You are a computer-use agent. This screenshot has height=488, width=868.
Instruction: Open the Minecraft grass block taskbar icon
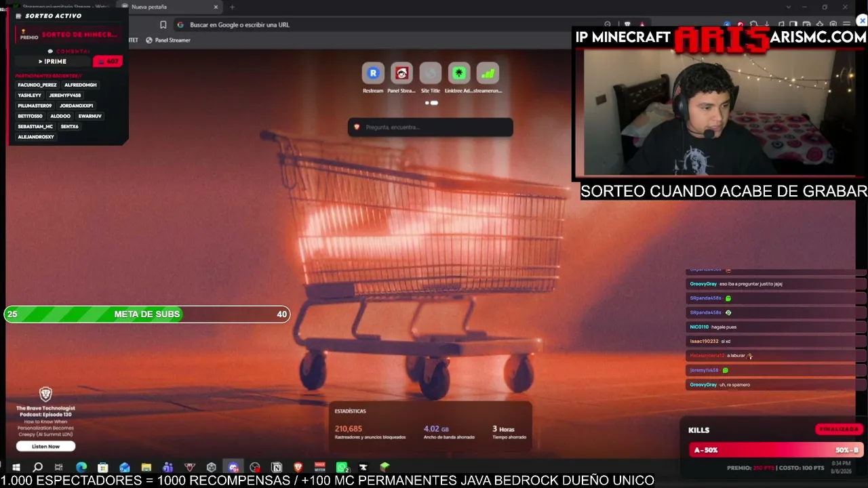384,467
